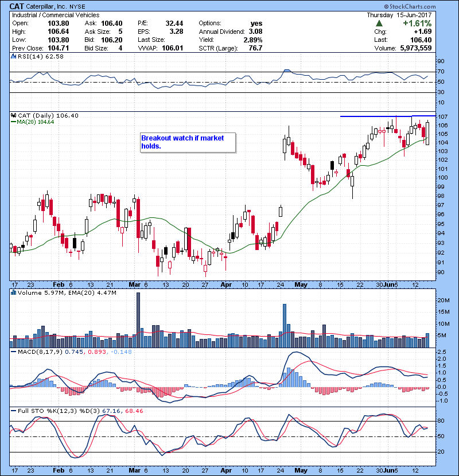Click the +1.61% percent change value
This screenshot has width=459, height=476.
click(417, 24)
